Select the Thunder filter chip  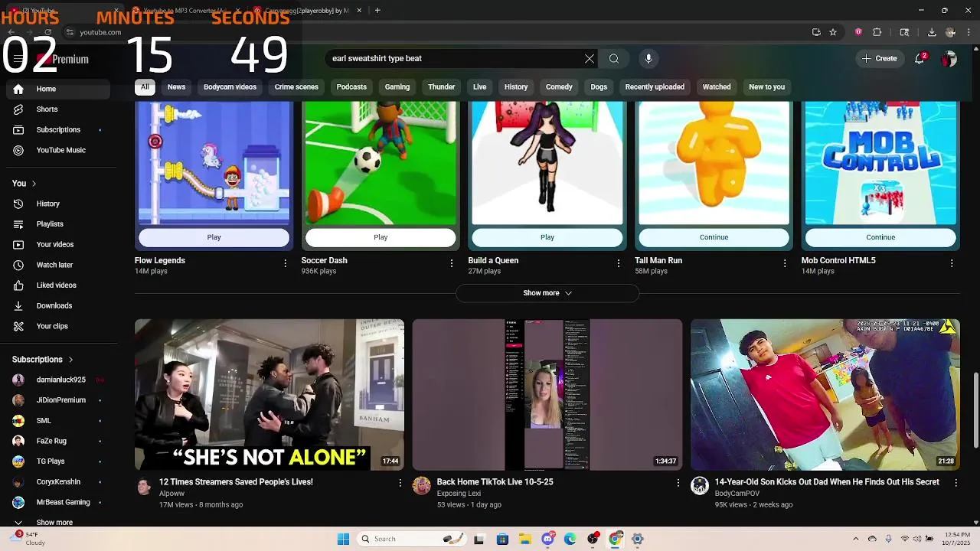click(x=442, y=87)
